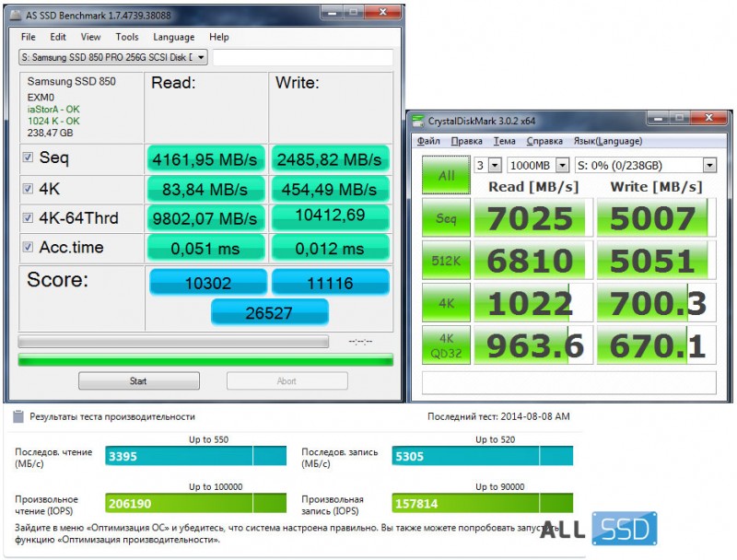Click CrystalDiskMark Seq write value 5007
The width and height of the screenshot is (737, 560).
[656, 217]
